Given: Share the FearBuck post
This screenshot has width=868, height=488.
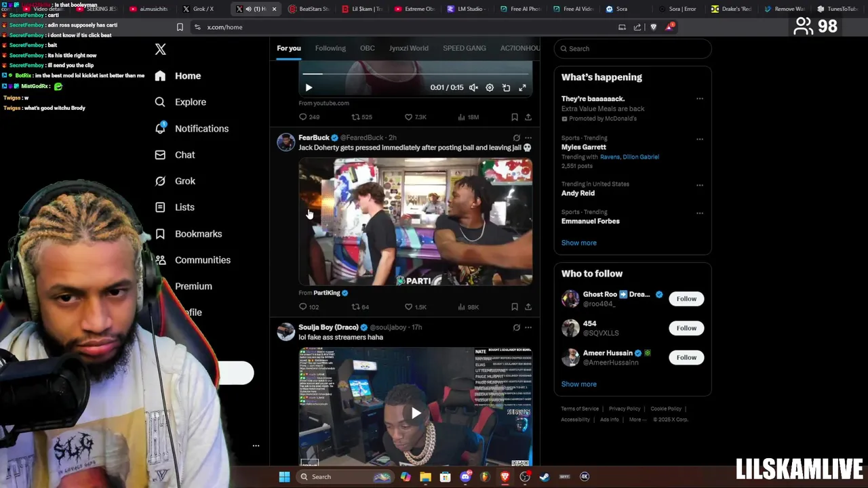Looking at the screenshot, I should pyautogui.click(x=528, y=306).
